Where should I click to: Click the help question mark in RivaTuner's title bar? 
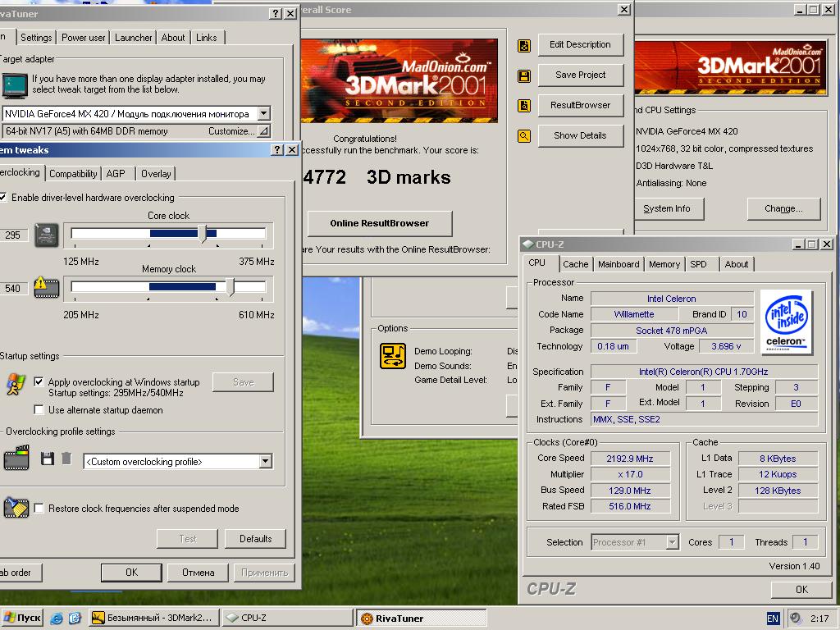click(x=275, y=14)
